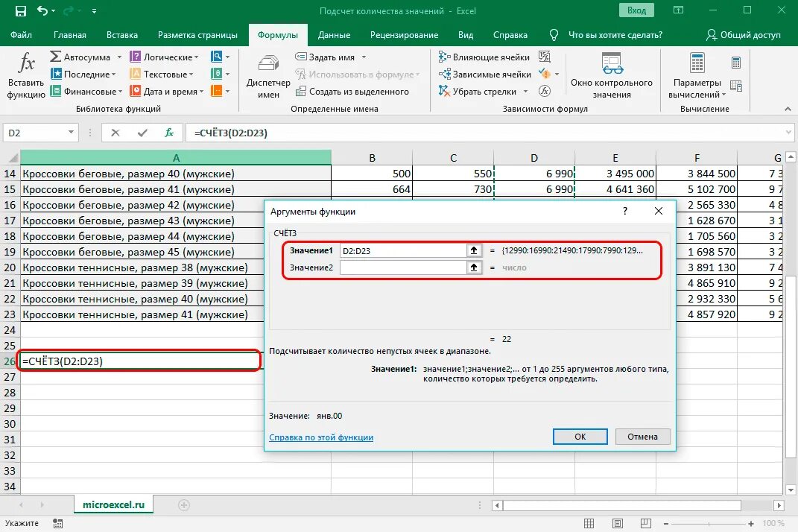Open Окно контрольного значения watch window

click(x=611, y=75)
